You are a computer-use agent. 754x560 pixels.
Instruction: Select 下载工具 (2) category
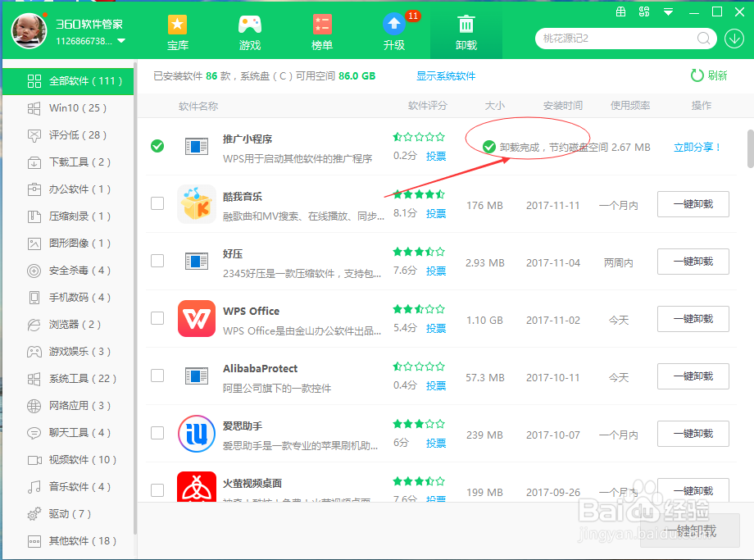(68, 162)
